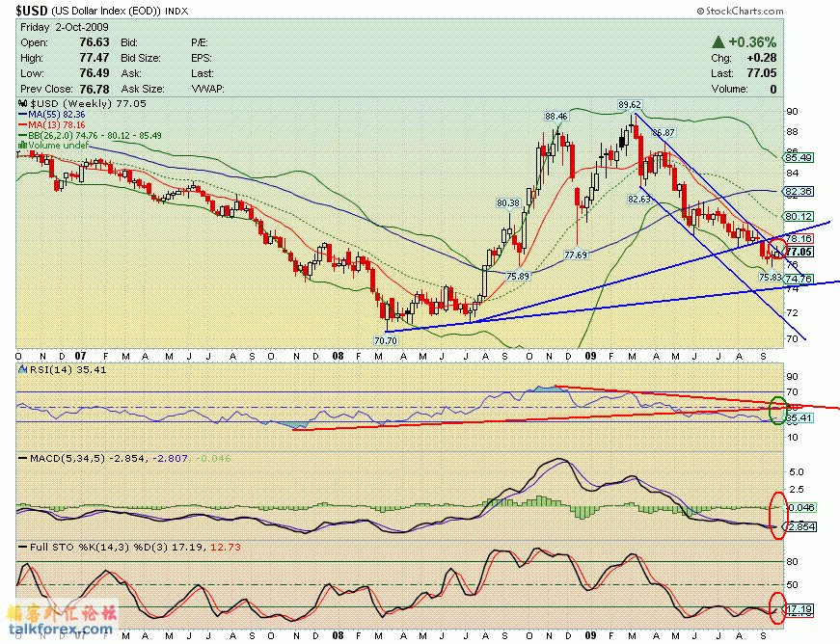
Task: Click the 89.62 peak price label
Action: point(630,104)
